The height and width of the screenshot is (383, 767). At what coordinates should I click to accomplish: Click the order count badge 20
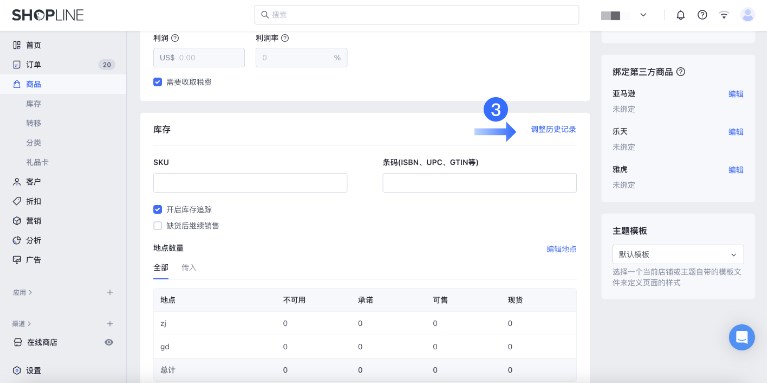pyautogui.click(x=107, y=65)
